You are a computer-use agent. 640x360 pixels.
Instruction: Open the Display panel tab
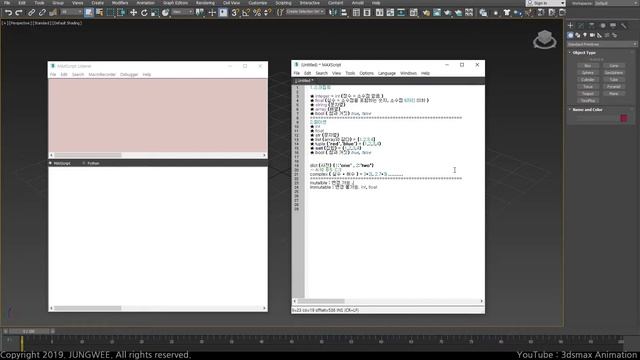(613, 26)
